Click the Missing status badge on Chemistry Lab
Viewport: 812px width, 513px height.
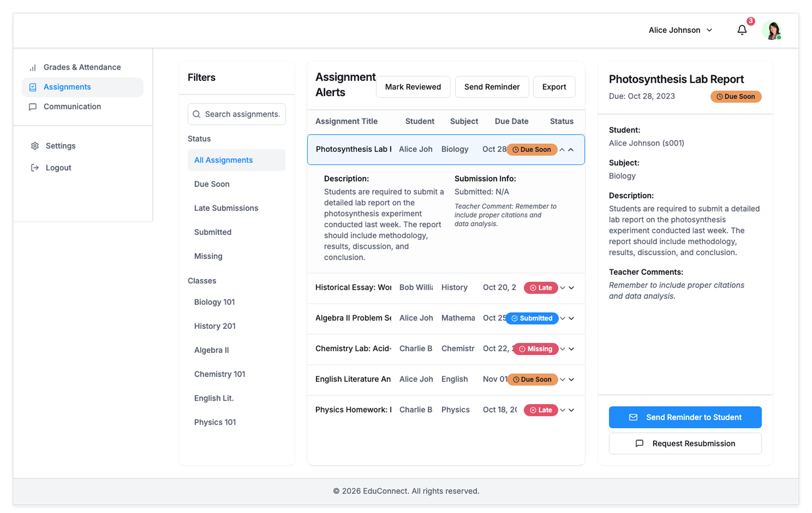(535, 349)
